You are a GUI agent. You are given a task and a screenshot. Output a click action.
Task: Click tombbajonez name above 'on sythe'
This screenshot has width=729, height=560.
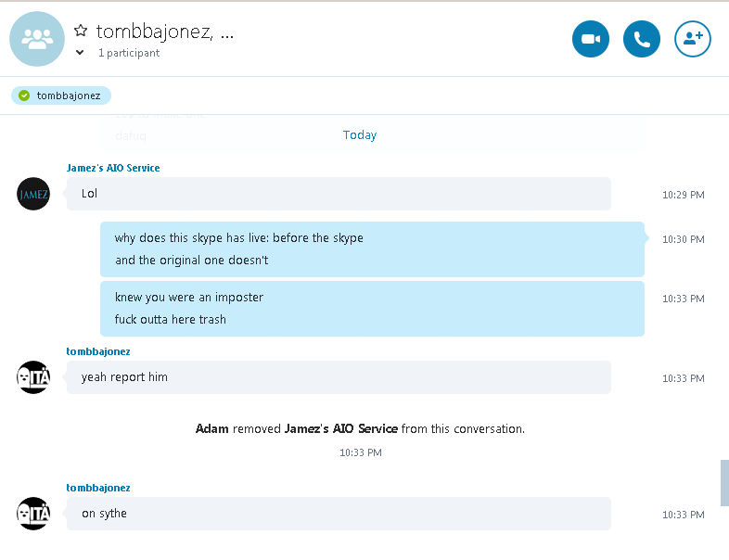tap(98, 488)
